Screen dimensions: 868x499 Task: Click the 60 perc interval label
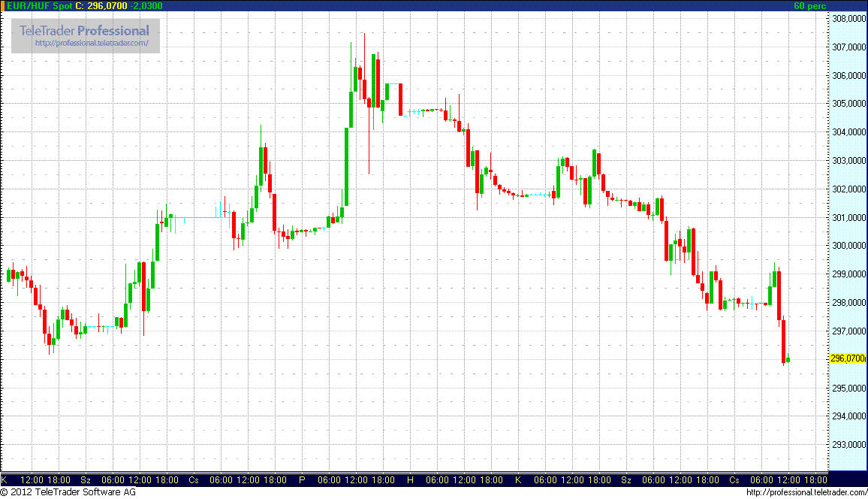(810, 5)
